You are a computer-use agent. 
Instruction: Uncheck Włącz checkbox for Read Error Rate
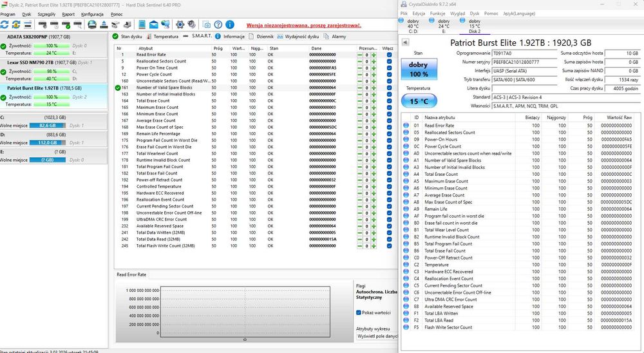tap(389, 55)
